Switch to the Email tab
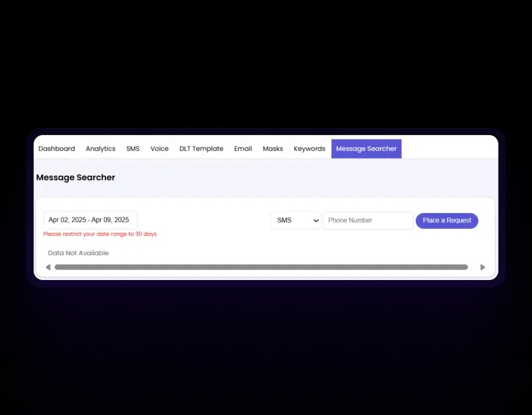Viewport: 532px width, 415px height. coord(243,148)
